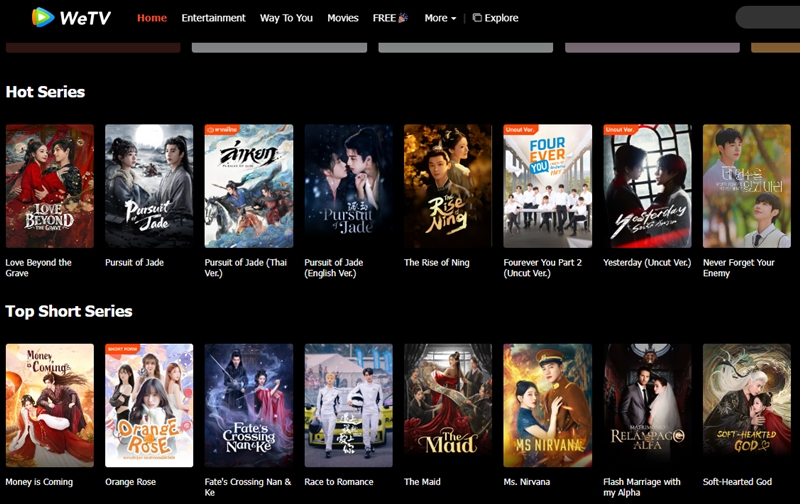Open Flash Marriage with my Alpha poster
This screenshot has height=504, width=800.
647,406
